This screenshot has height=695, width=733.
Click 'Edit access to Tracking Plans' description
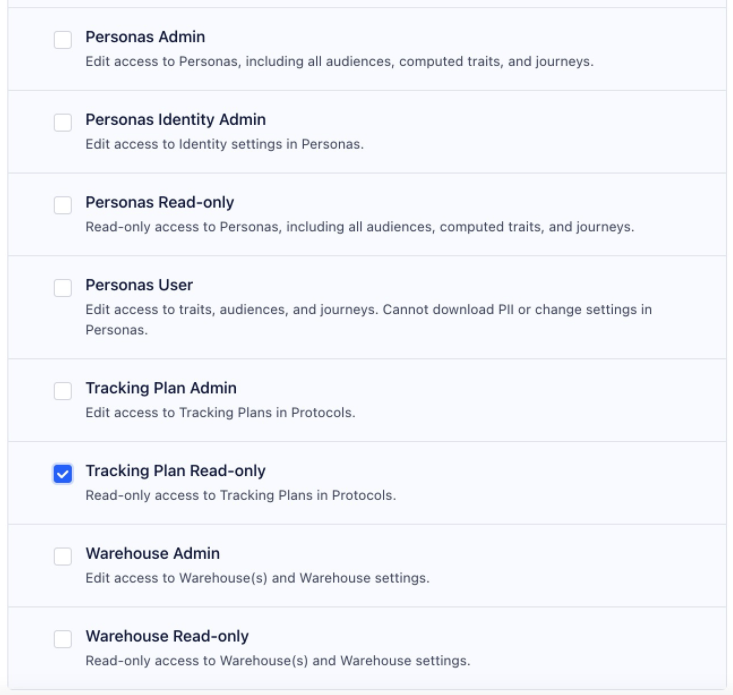[x=220, y=412]
